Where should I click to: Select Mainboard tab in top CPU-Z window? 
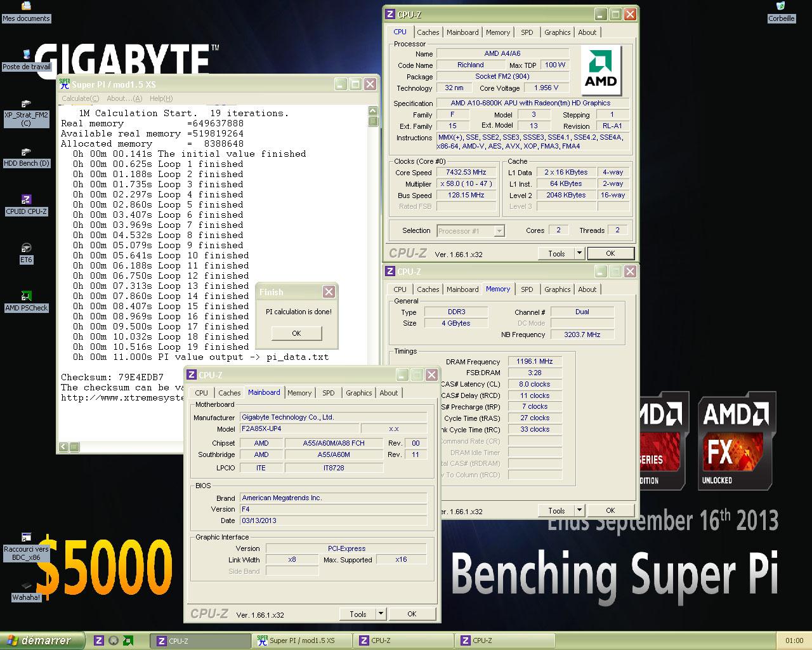[462, 32]
